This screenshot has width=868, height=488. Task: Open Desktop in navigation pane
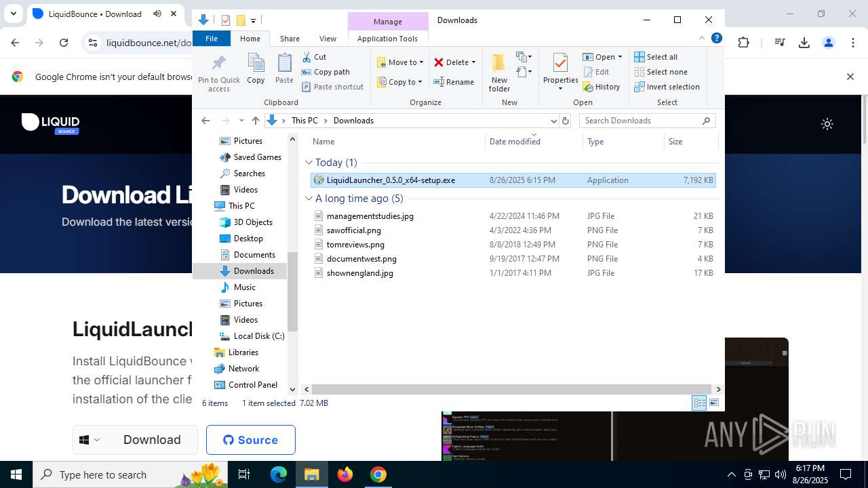click(x=241, y=239)
